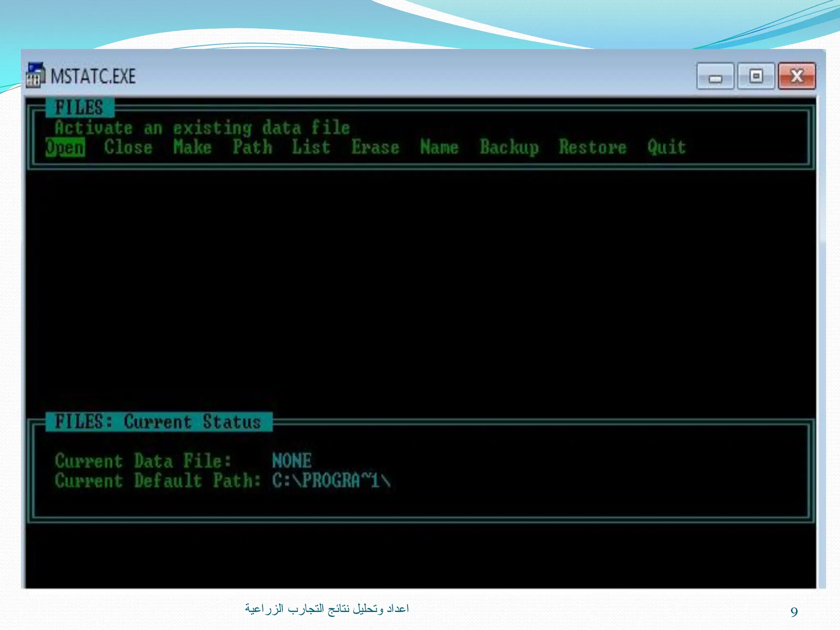
Task: Minimize the MSTATC.EXE window
Action: coord(715,76)
